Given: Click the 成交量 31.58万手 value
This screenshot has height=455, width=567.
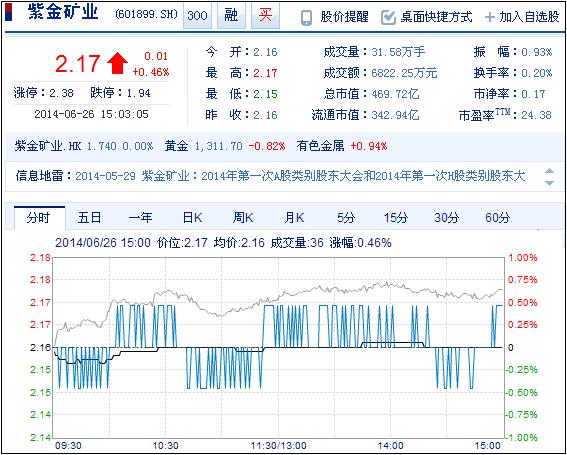Looking at the screenshot, I should (x=398, y=52).
